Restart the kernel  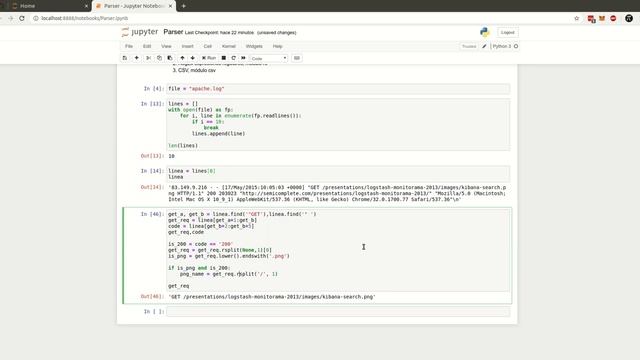click(233, 58)
